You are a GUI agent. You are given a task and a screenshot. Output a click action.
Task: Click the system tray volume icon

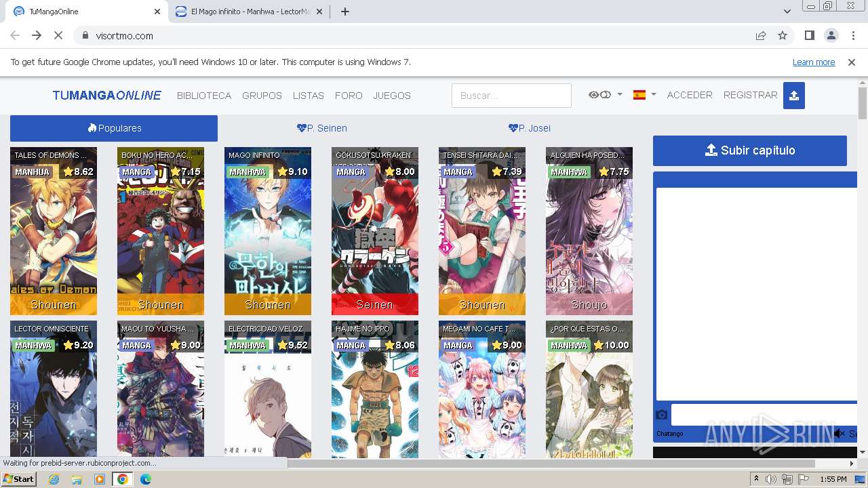[x=771, y=479]
